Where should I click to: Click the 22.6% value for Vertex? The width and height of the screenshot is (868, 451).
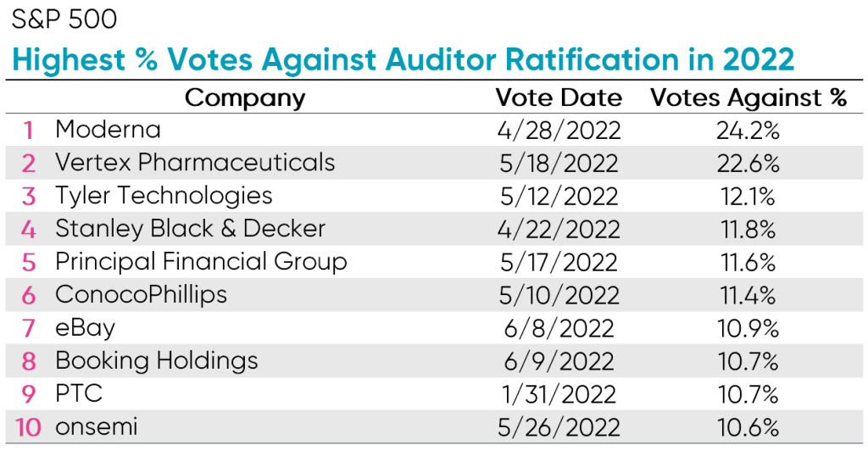[x=748, y=163]
